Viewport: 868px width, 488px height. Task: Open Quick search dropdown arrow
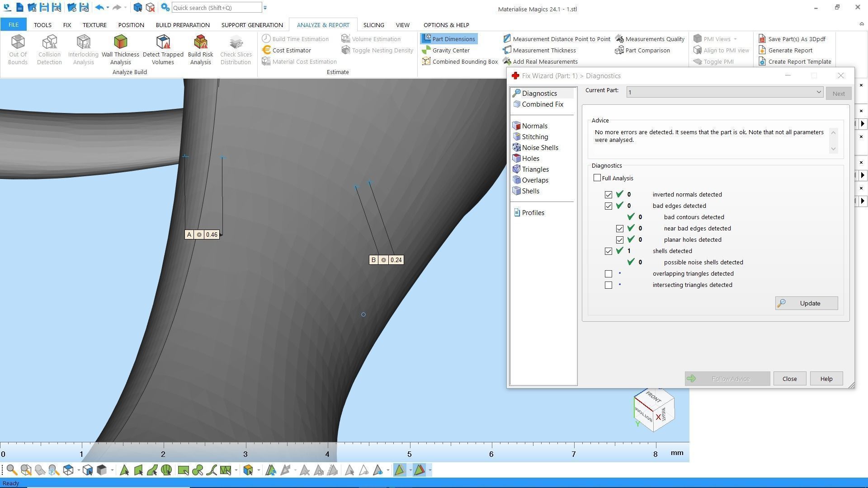(x=265, y=8)
